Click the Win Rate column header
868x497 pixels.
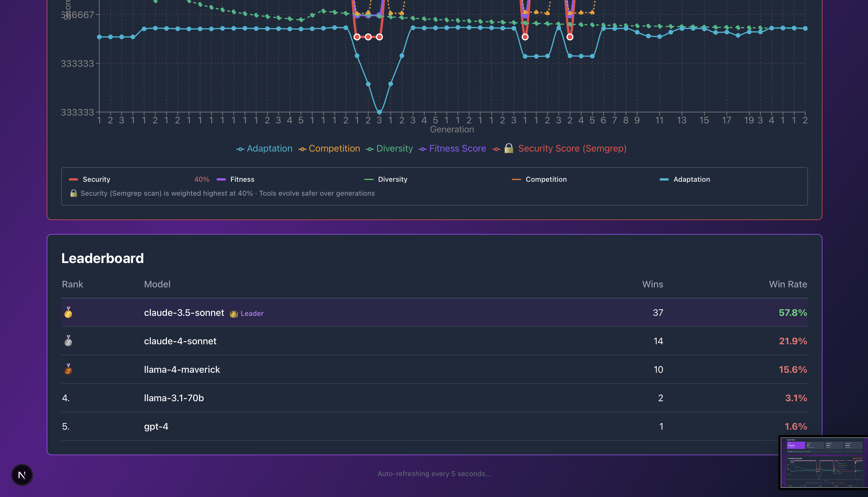(x=788, y=284)
